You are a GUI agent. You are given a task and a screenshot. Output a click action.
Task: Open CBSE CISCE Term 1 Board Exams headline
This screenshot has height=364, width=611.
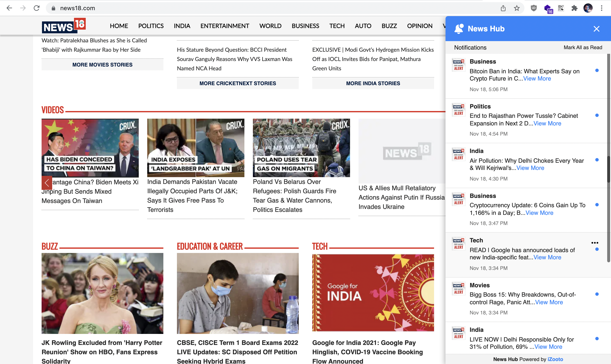coord(237,352)
